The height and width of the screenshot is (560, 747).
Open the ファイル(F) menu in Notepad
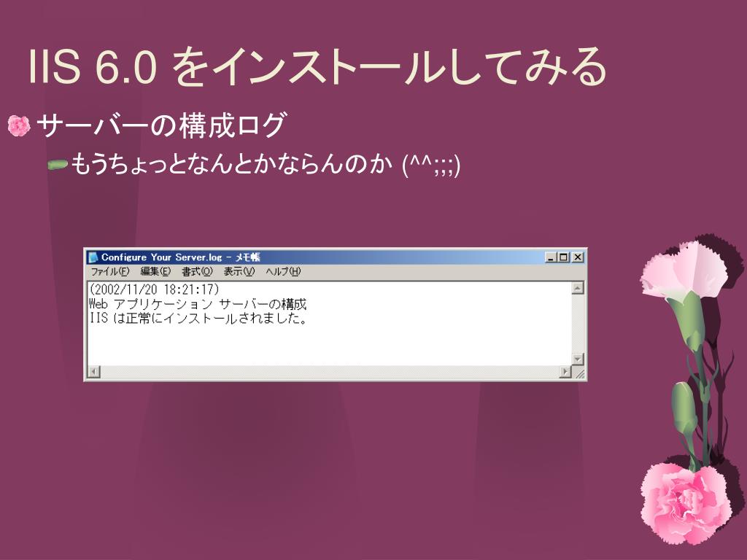110,271
